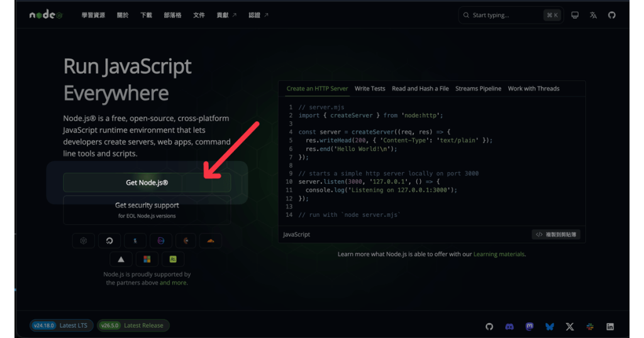
Task: Click Get security support button
Action: coord(147,210)
